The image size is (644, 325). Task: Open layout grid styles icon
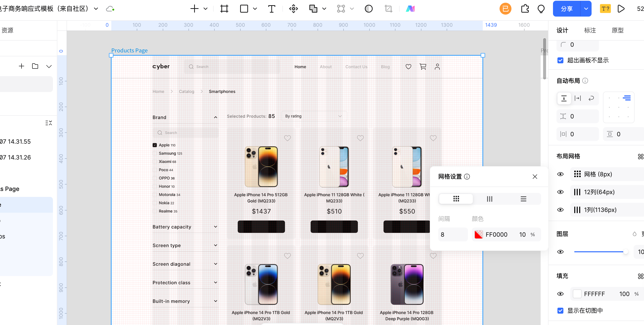[641, 157]
